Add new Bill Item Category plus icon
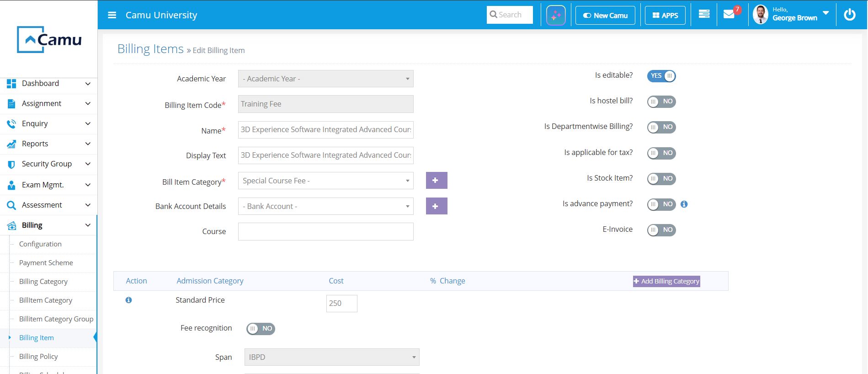 [436, 181]
